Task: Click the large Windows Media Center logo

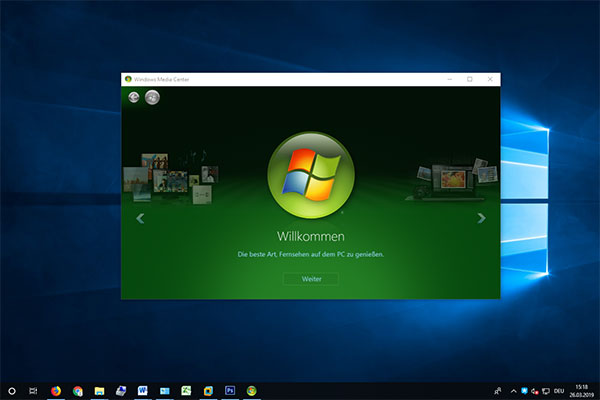Action: [x=311, y=175]
